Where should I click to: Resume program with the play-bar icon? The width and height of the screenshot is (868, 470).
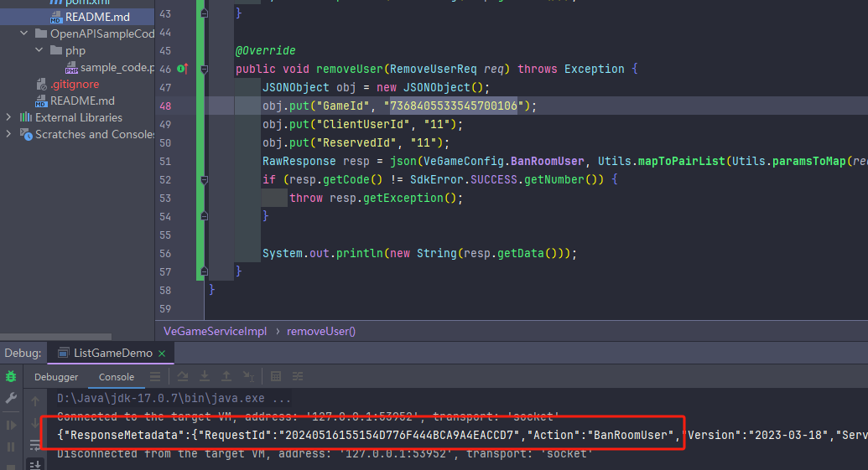point(11,425)
